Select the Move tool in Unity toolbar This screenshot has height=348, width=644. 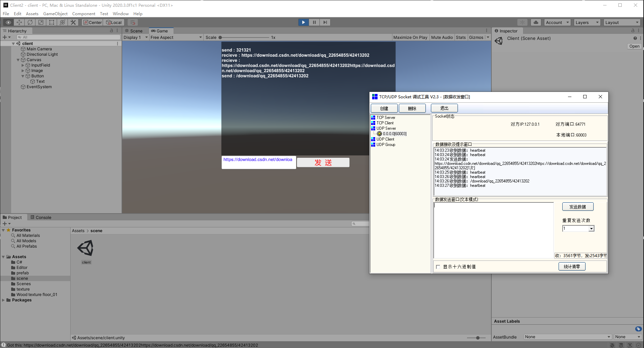pyautogui.click(x=19, y=22)
